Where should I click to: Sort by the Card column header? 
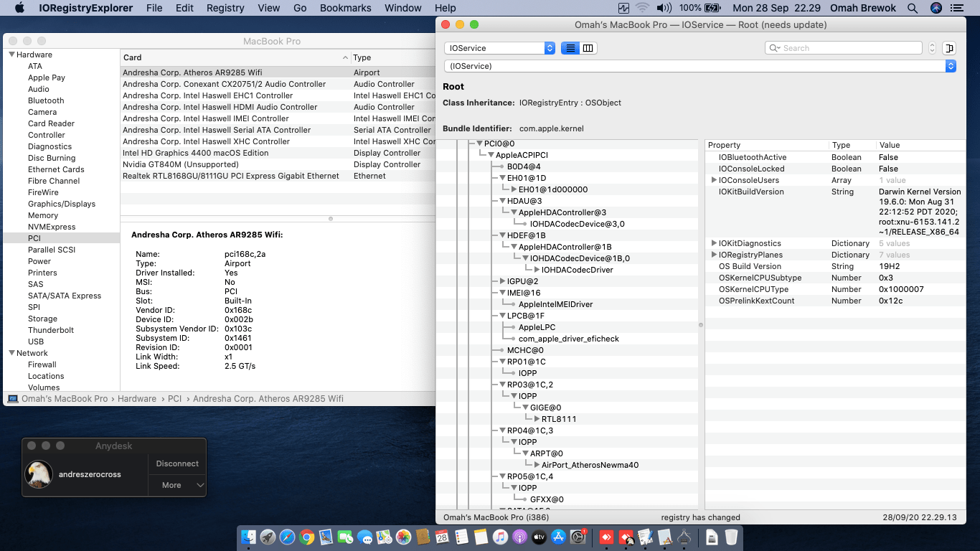point(235,57)
